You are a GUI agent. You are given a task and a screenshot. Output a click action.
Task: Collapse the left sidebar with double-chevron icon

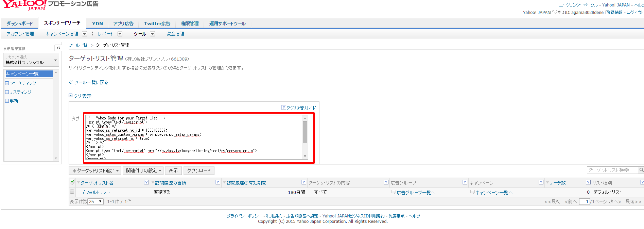click(x=58, y=48)
